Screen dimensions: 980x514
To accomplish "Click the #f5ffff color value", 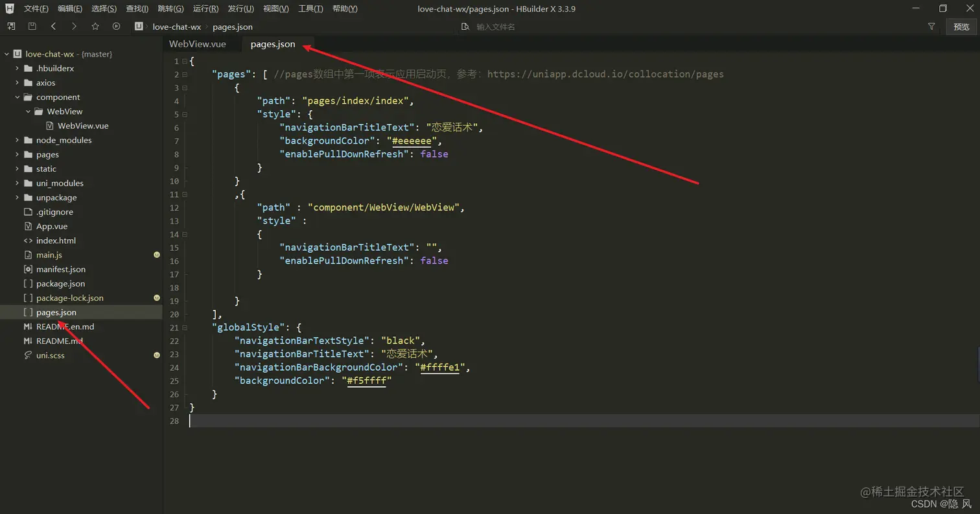I will click(x=366, y=380).
